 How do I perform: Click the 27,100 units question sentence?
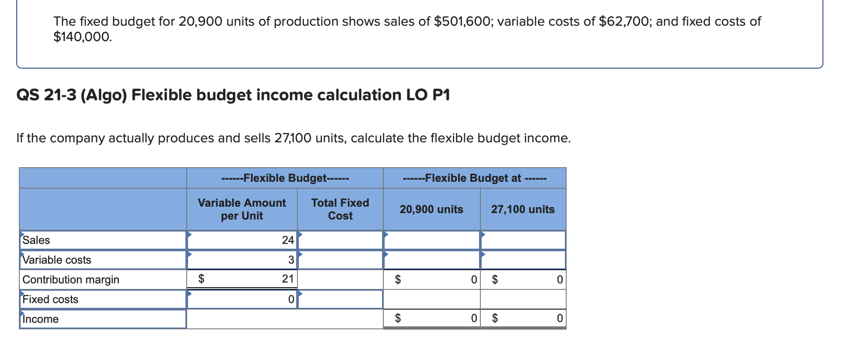point(294,138)
